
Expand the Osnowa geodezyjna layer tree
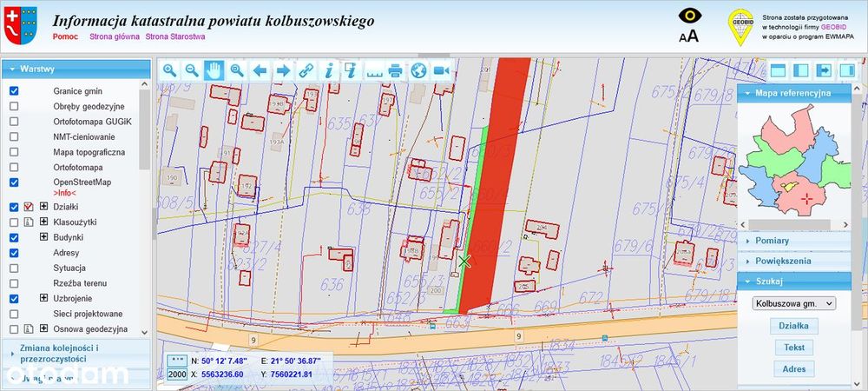click(x=43, y=328)
